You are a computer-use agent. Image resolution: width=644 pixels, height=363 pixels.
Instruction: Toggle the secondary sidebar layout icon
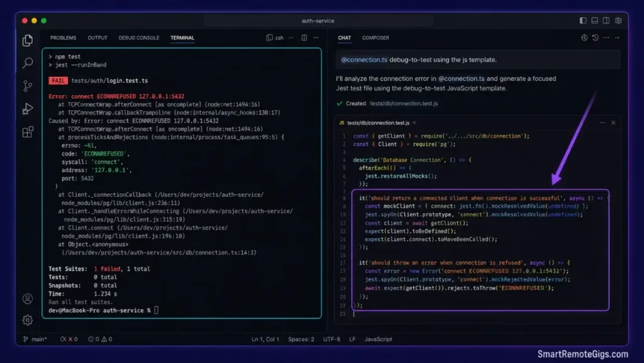click(606, 21)
